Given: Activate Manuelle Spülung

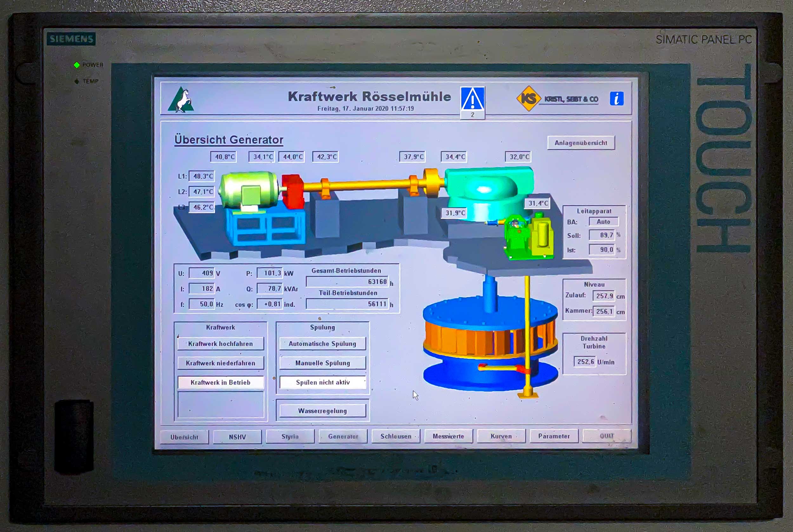Looking at the screenshot, I should [x=322, y=363].
